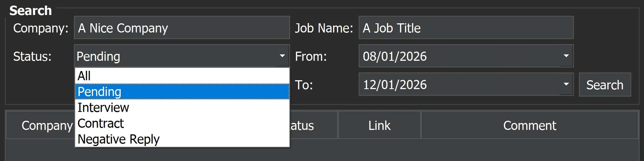Collapse the Status dropdown arrow

click(282, 56)
